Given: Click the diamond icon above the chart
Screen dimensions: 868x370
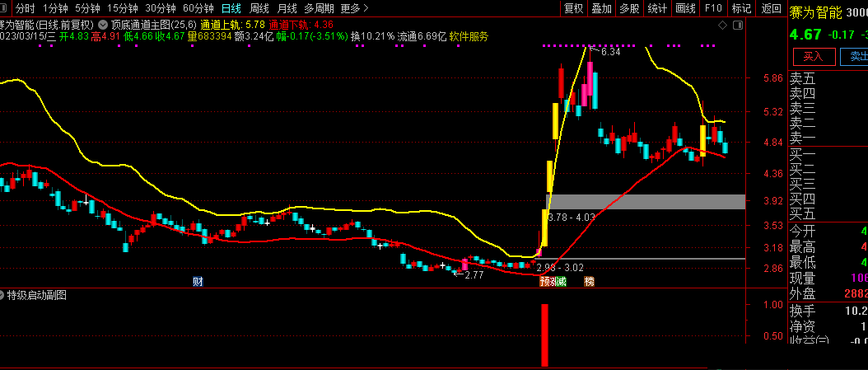Looking at the screenshot, I should pos(722,25).
